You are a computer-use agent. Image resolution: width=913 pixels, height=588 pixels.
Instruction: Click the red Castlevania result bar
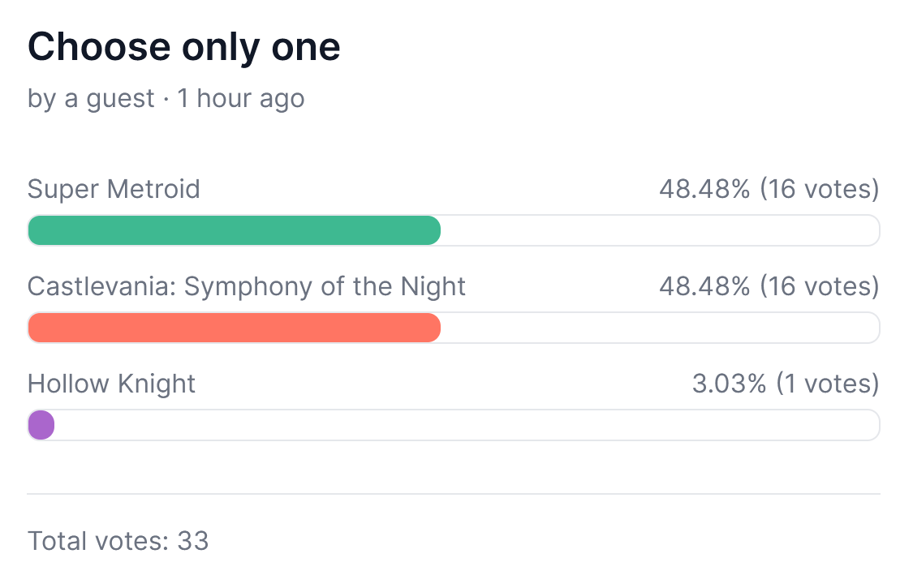pos(234,328)
